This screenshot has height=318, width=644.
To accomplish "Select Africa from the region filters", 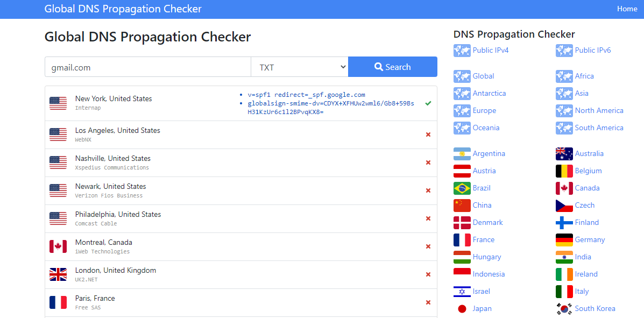I will [x=584, y=76].
